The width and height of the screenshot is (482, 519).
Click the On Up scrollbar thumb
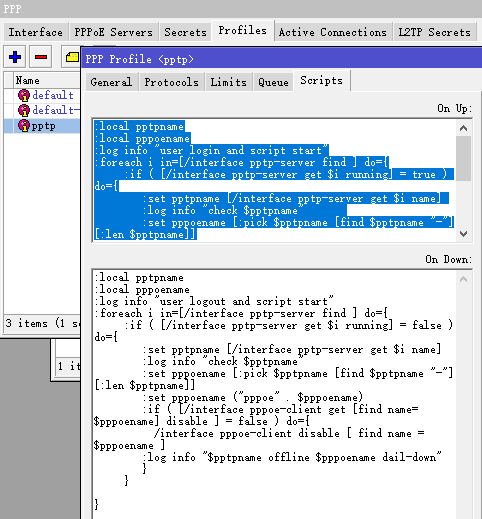(x=463, y=158)
